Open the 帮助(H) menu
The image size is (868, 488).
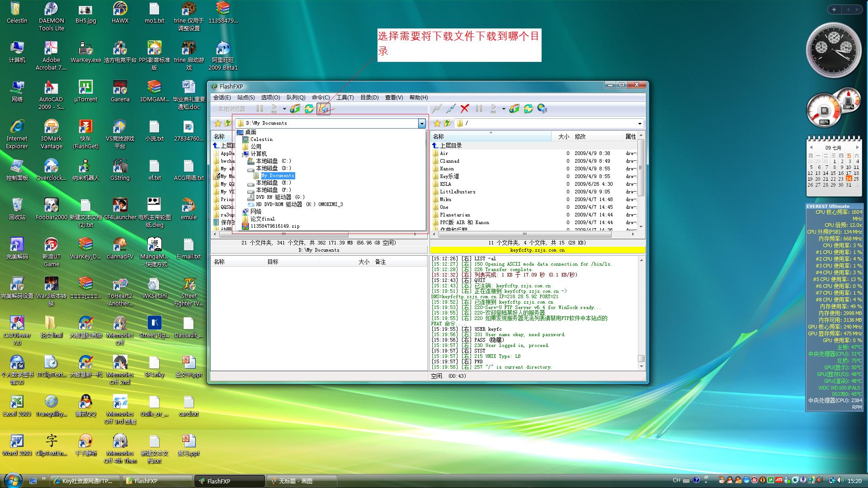(x=419, y=98)
